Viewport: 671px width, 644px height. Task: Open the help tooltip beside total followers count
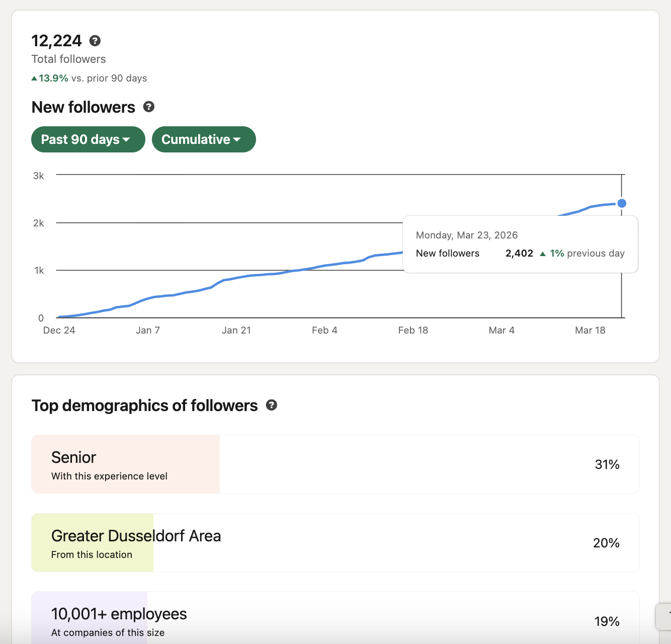[x=95, y=41]
